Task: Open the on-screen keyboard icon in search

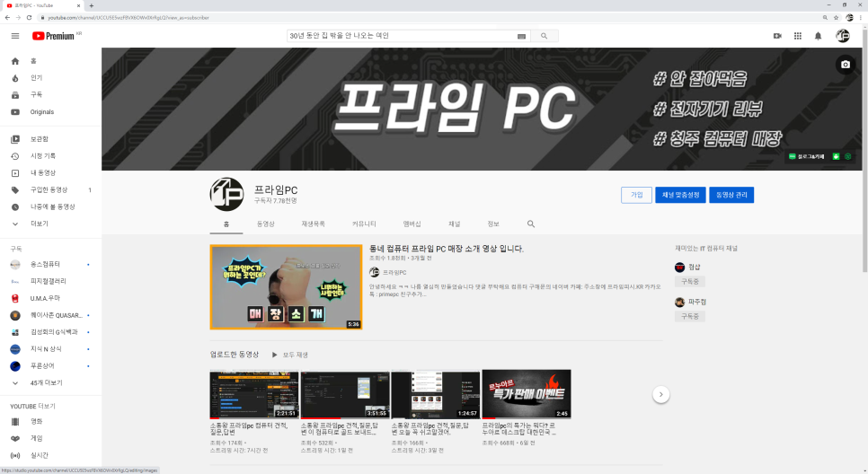Action: coord(521,36)
